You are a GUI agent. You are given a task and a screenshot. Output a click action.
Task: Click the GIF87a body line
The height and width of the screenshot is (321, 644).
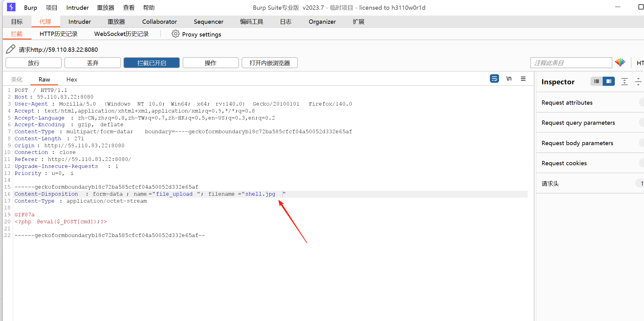pos(25,215)
